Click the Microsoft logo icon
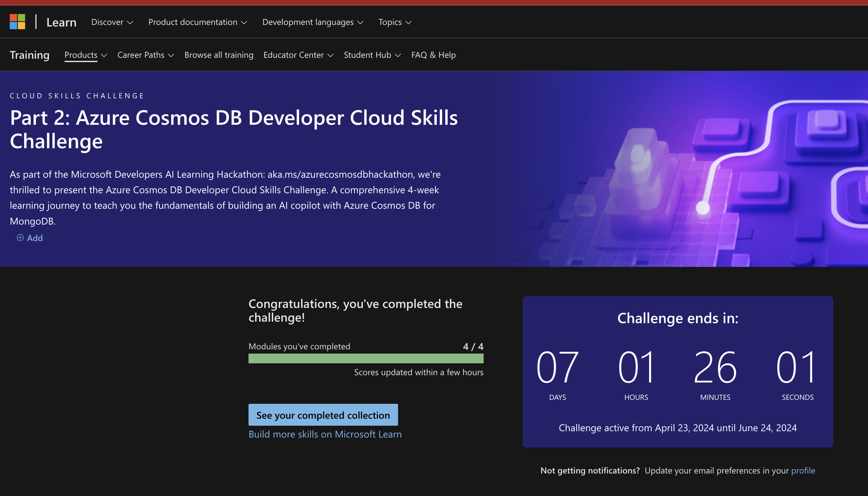Screen dimensions: 868x496 pos(17,22)
